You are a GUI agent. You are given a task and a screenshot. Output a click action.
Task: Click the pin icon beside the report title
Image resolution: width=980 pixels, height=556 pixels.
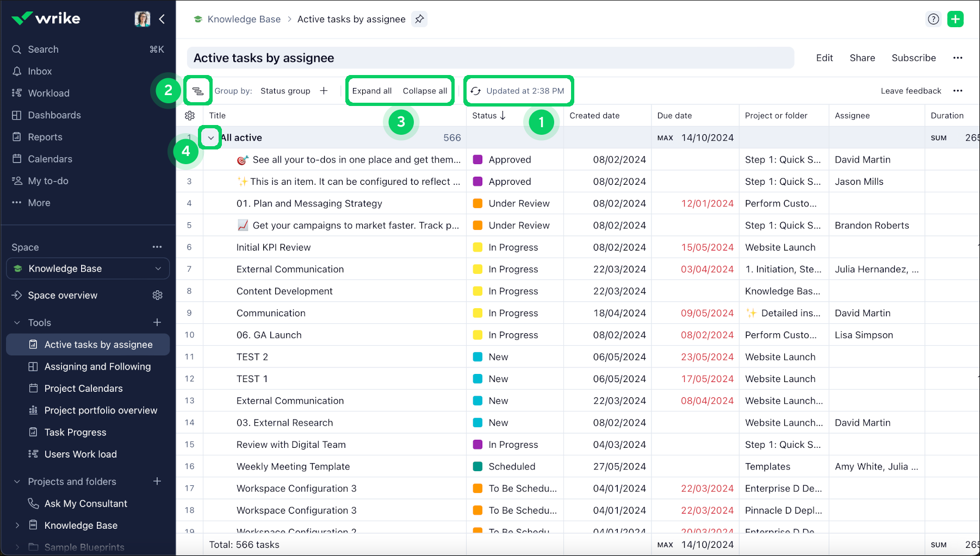419,19
